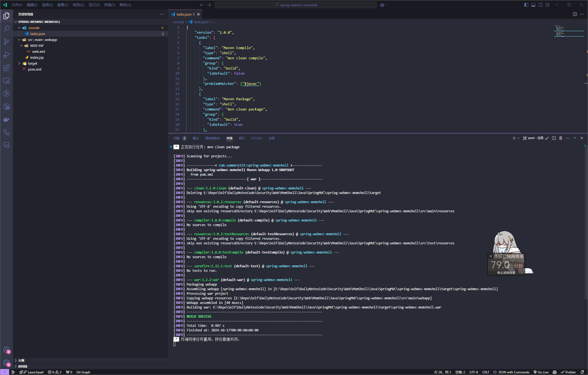Maximize panel size with chevron up
The height and width of the screenshot is (375, 588).
pyautogui.click(x=575, y=138)
